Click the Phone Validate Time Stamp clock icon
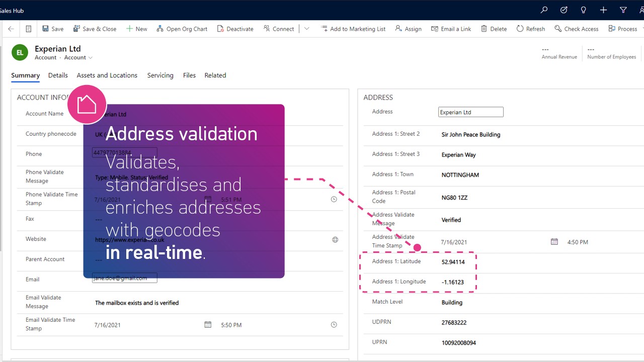This screenshot has width=644, height=362. [334, 200]
